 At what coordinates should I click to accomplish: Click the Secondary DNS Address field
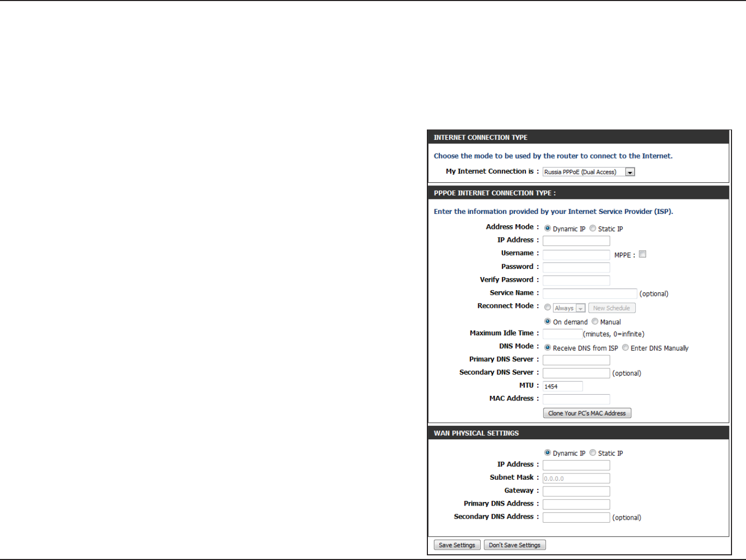point(576,518)
